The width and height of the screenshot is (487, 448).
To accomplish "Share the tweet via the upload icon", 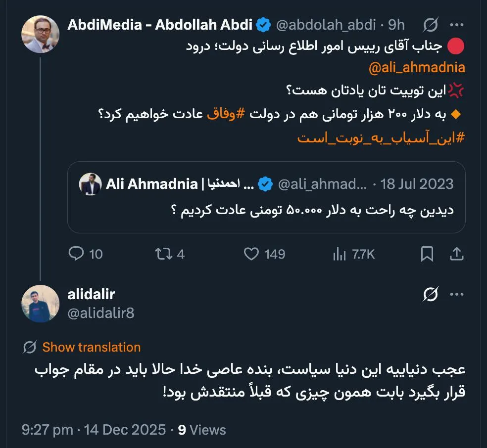I will click(x=456, y=254).
